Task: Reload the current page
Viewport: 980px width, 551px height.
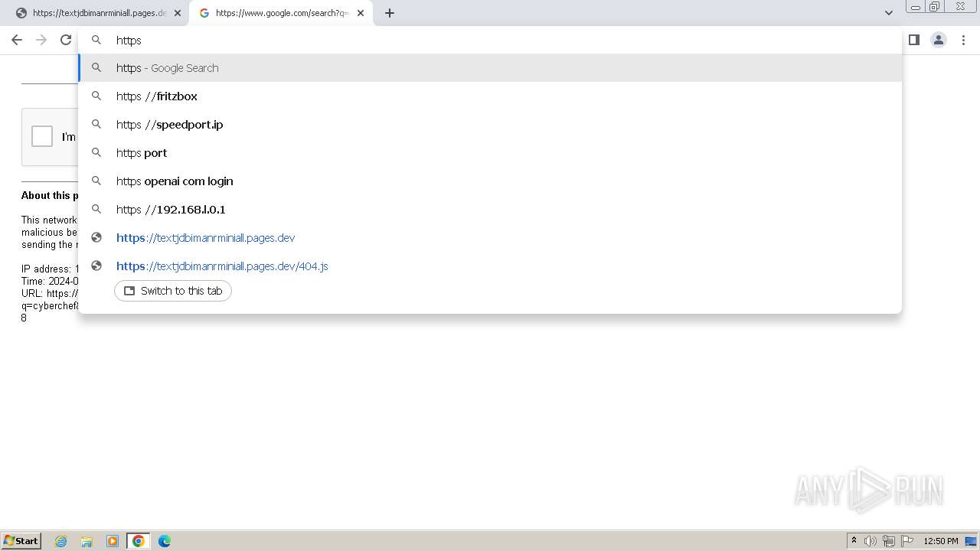Action: 66,40
